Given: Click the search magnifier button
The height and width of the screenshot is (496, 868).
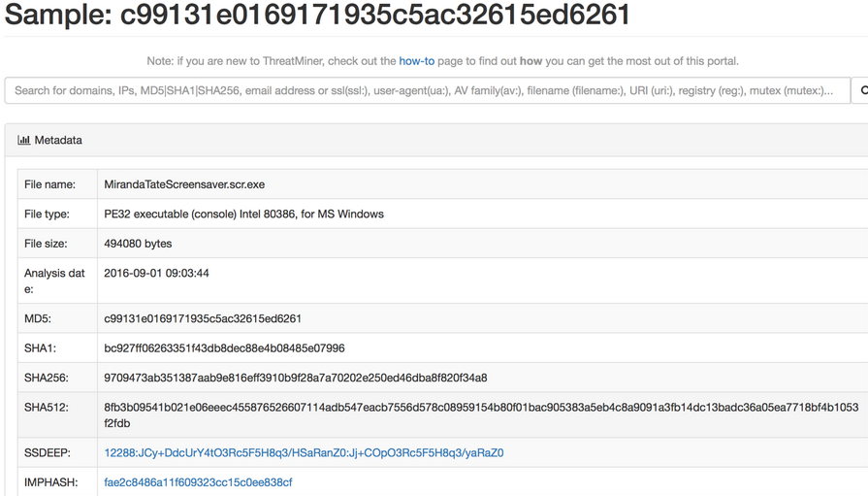Looking at the screenshot, I should (x=860, y=90).
